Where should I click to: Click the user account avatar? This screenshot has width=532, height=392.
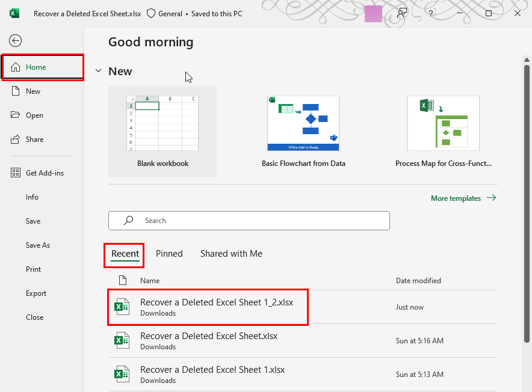point(373,14)
